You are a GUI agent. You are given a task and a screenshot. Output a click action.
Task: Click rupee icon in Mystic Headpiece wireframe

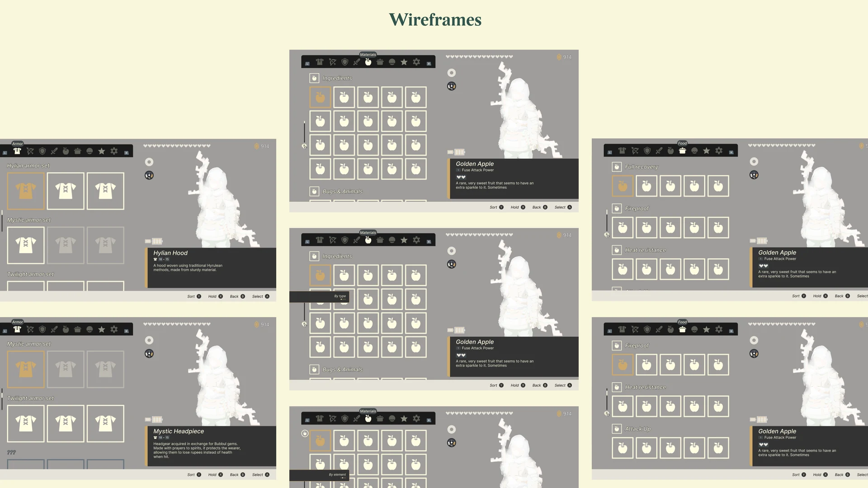(x=256, y=324)
